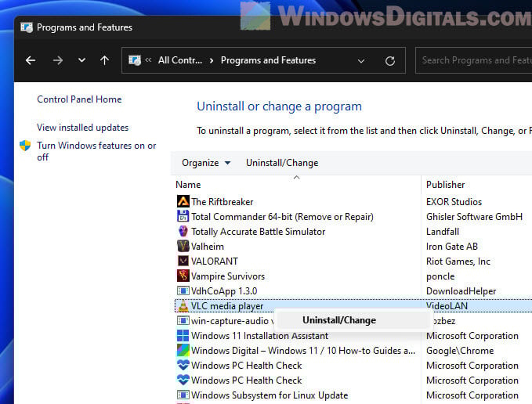The image size is (532, 404).
Task: Open Control Panel Home link
Action: 79,99
